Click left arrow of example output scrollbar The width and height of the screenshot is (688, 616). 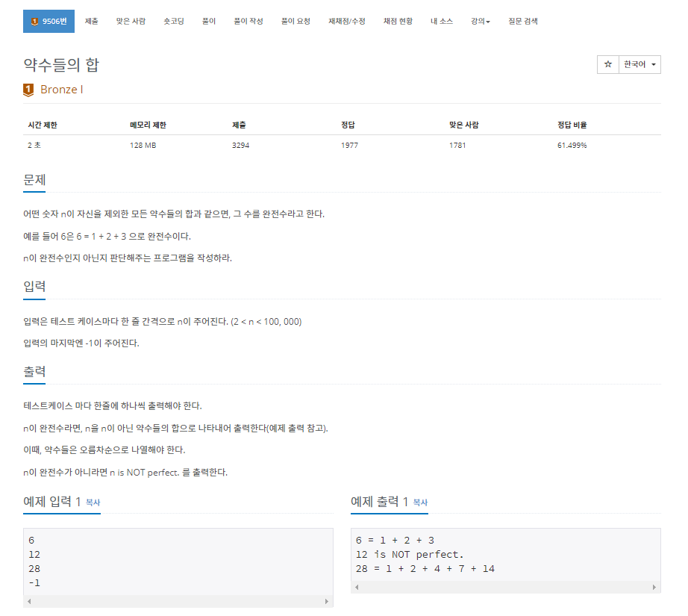(x=357, y=587)
